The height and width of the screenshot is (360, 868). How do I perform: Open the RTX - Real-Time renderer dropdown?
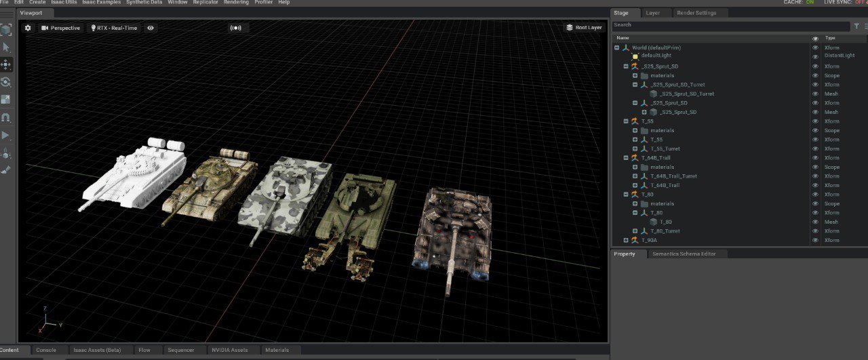(x=114, y=28)
